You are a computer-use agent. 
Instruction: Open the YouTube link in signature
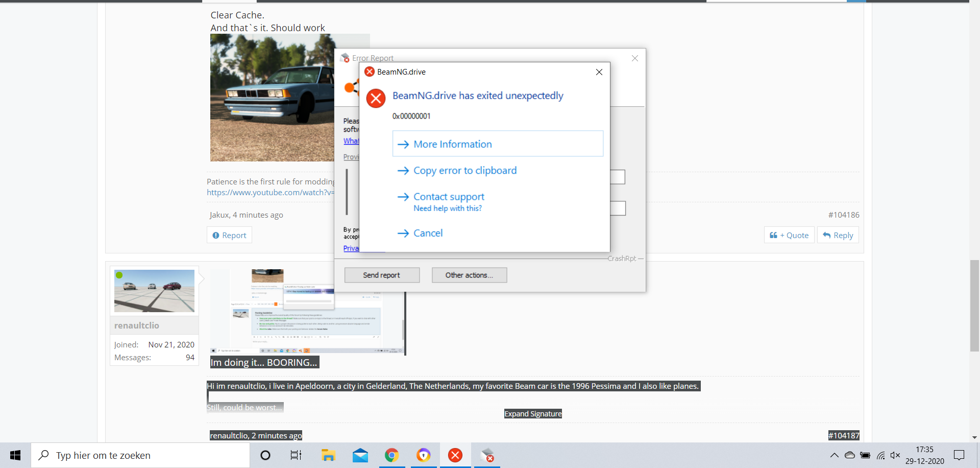271,193
